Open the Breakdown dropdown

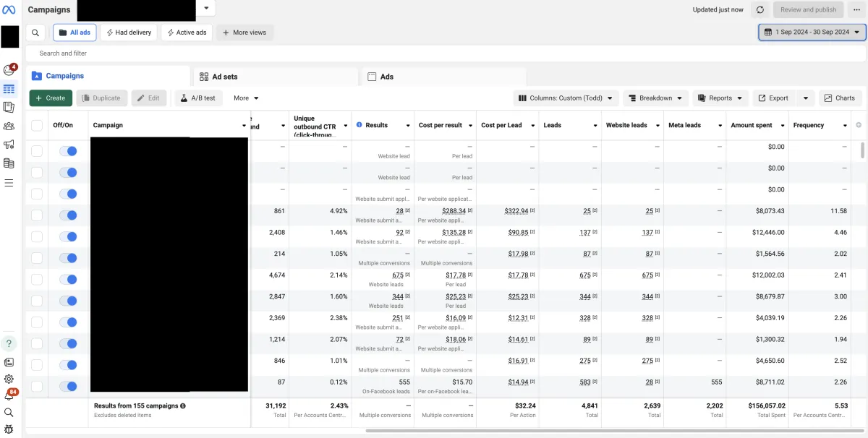[x=655, y=98]
